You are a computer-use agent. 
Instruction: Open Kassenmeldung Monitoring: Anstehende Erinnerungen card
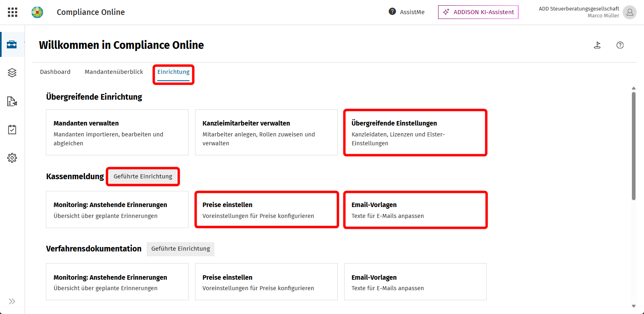[x=117, y=209]
